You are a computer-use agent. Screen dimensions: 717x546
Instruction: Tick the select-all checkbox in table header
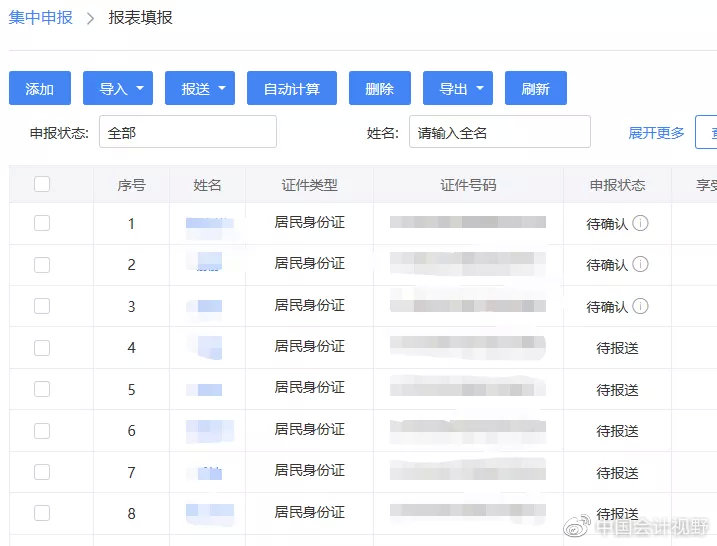coord(42,184)
